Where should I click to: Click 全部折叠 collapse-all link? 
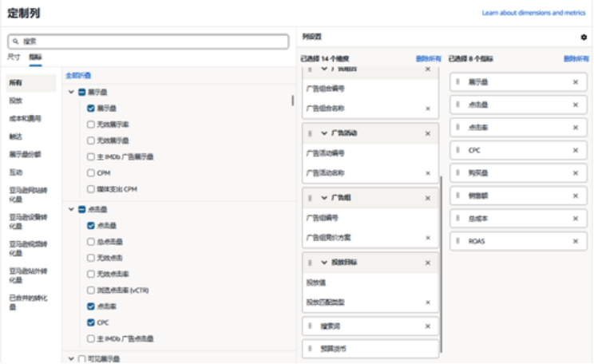[x=78, y=75]
